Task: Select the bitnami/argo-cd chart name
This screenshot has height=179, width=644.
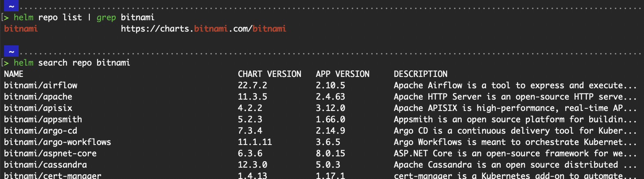Action: 41,131
